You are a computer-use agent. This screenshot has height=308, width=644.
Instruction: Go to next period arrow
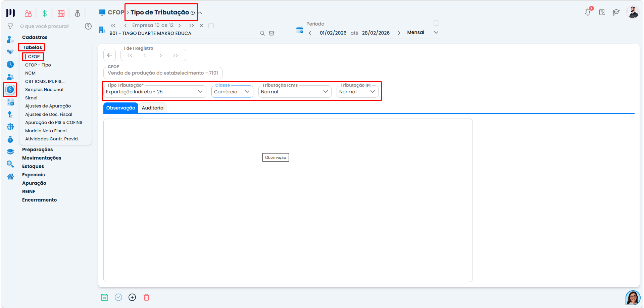click(x=399, y=33)
